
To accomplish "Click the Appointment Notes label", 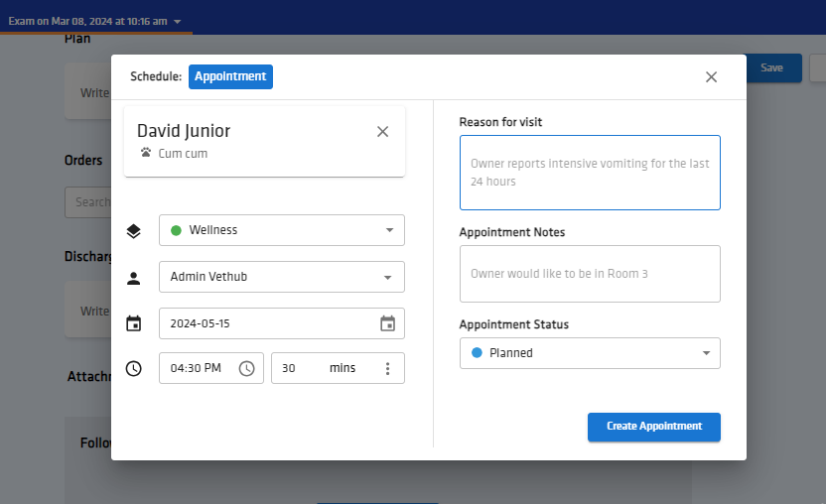I will pyautogui.click(x=512, y=232).
